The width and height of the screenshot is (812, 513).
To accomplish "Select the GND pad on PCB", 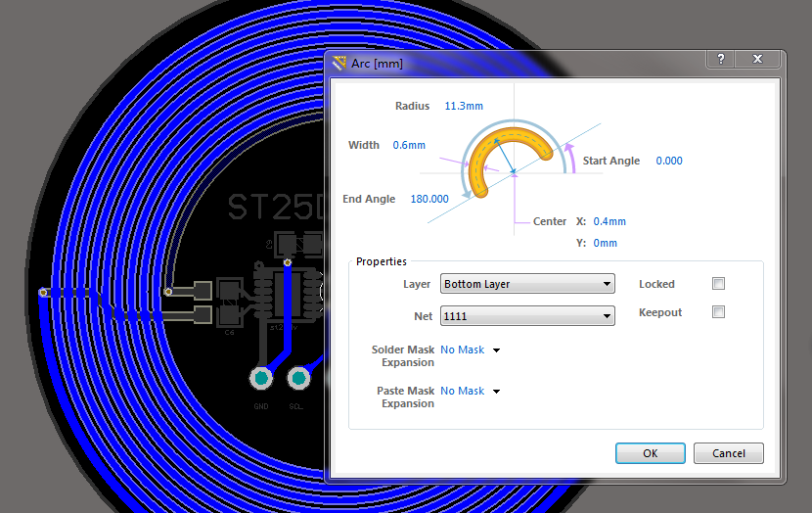I will (x=261, y=378).
